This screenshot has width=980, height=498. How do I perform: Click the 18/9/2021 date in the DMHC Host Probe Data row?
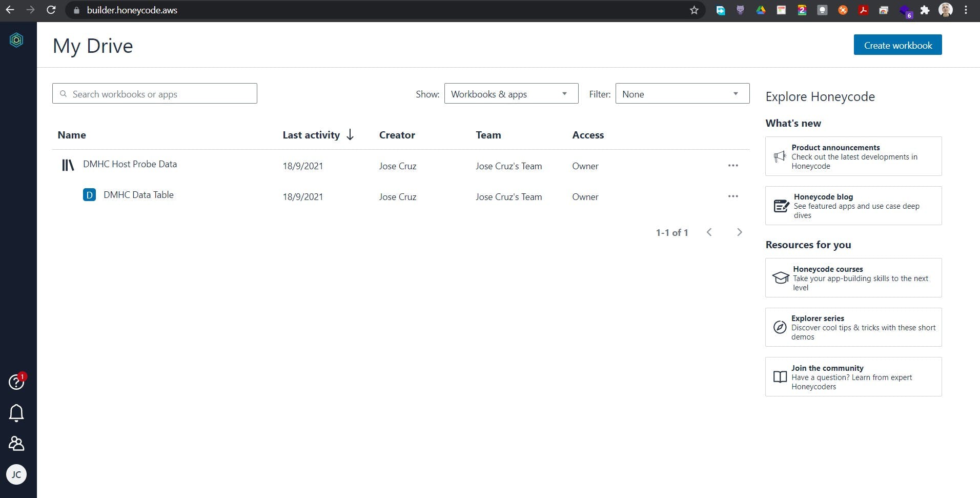tap(303, 166)
